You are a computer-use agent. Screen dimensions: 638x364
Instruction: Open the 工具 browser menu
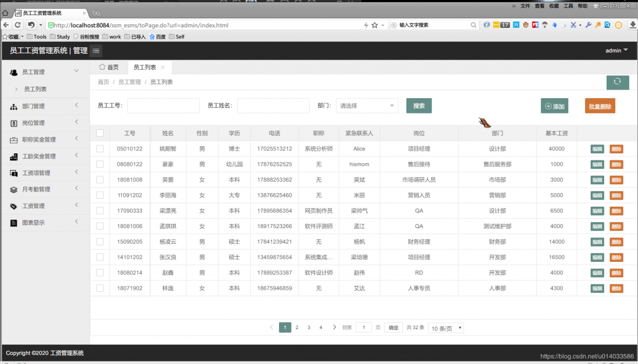[568, 6]
